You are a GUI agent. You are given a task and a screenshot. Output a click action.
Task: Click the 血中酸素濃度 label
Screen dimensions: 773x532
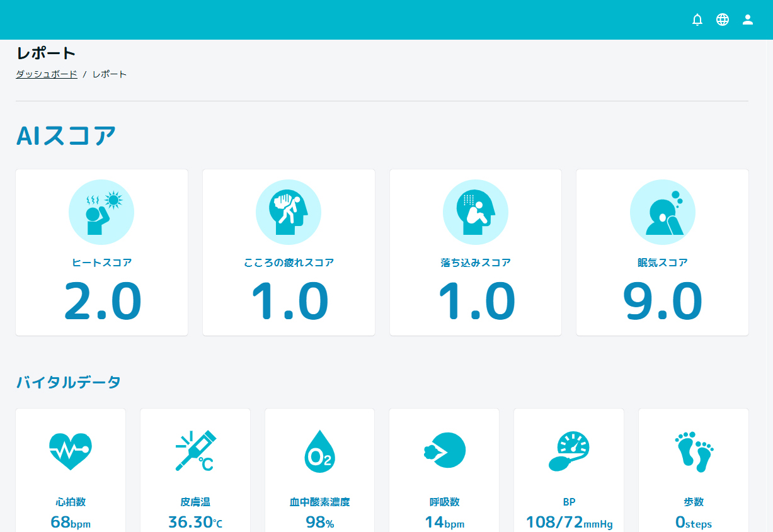pyautogui.click(x=320, y=502)
